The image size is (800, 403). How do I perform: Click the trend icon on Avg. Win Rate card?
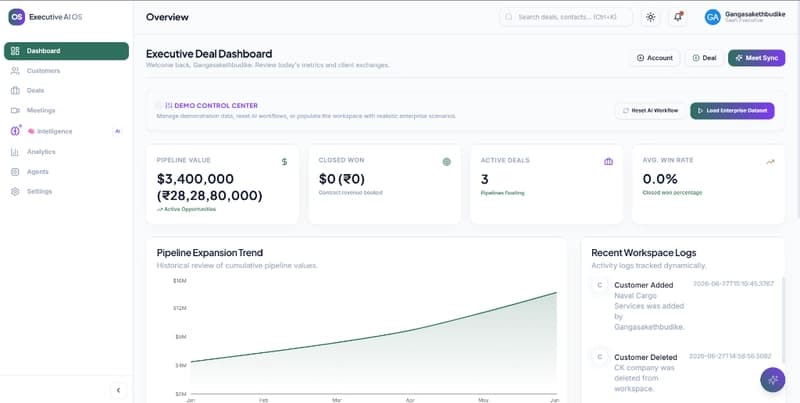[x=770, y=162]
